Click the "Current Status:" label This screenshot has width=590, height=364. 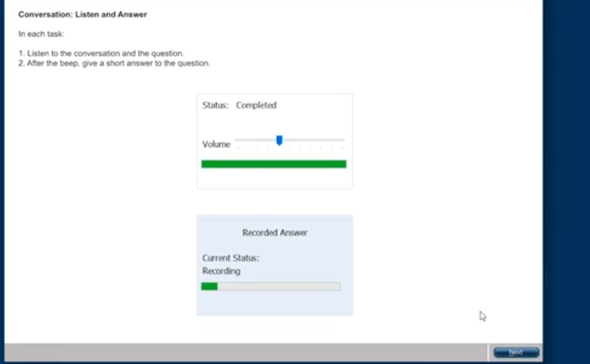230,258
